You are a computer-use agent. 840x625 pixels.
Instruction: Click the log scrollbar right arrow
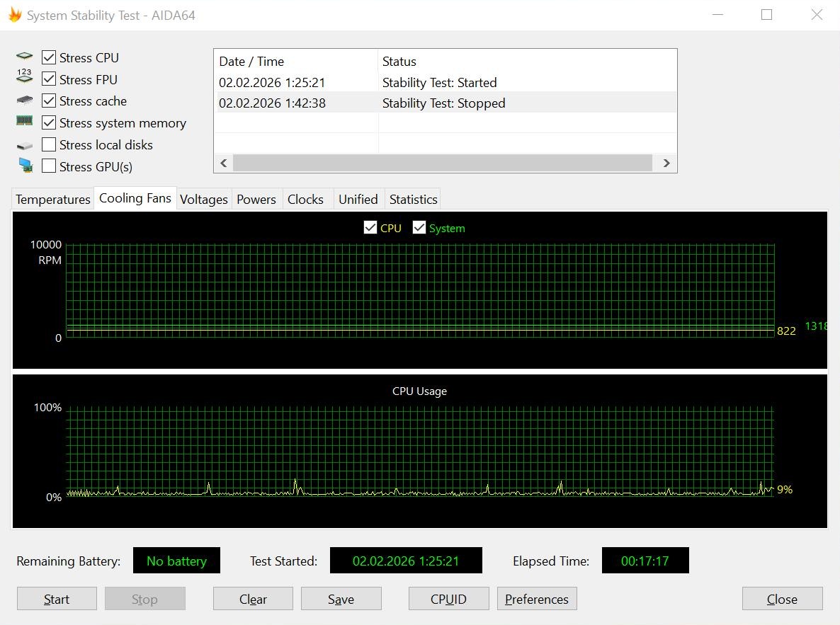click(666, 164)
